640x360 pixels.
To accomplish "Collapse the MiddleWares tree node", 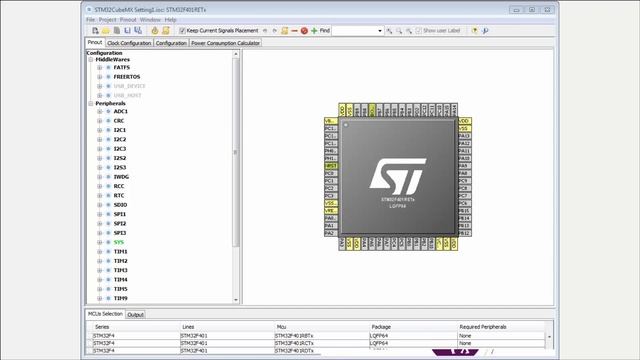I will click(x=91, y=60).
